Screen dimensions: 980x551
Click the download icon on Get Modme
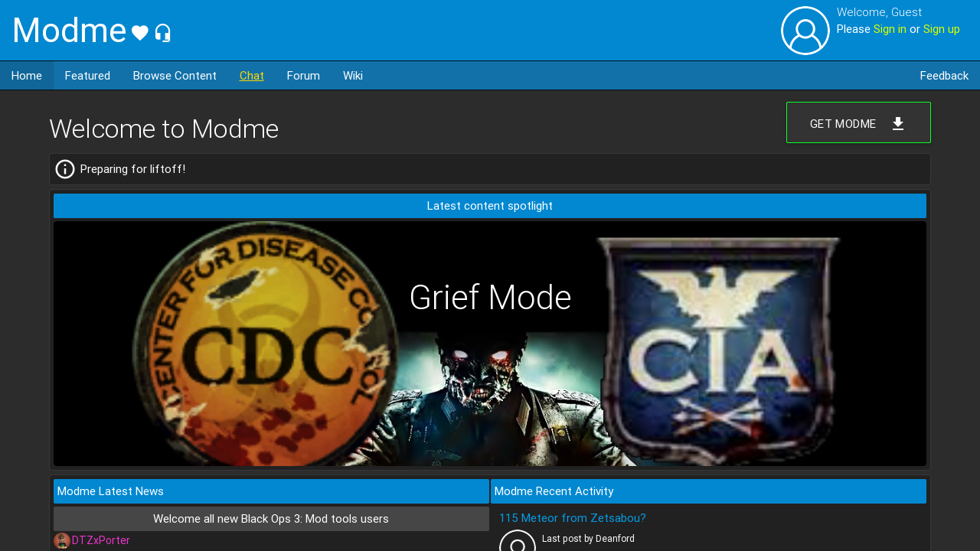(x=898, y=124)
